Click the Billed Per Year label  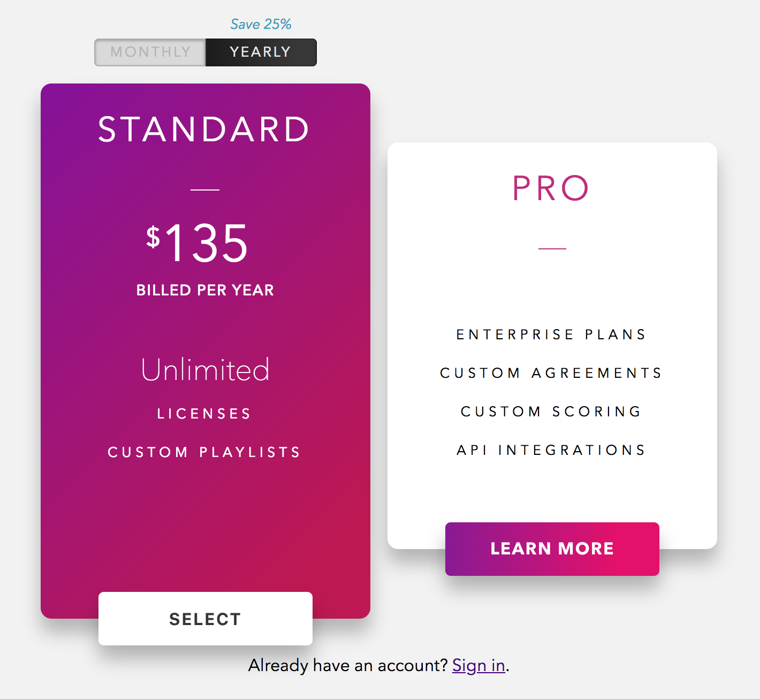[205, 290]
